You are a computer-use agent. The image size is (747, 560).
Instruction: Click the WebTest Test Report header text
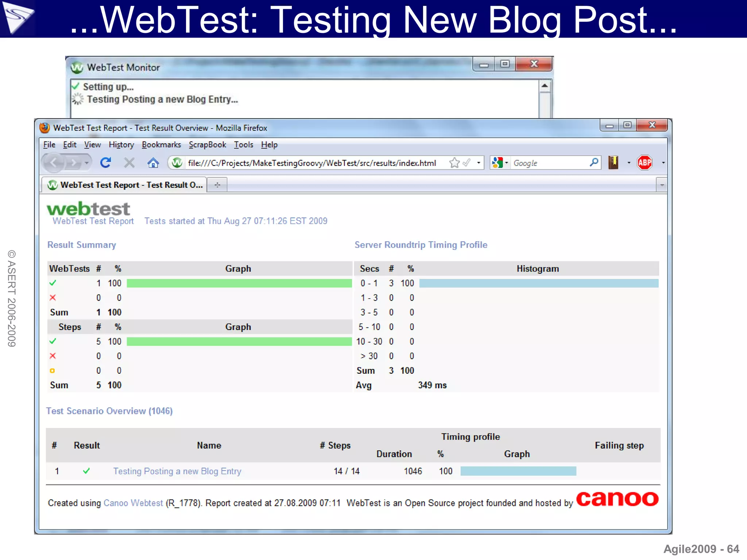point(93,221)
